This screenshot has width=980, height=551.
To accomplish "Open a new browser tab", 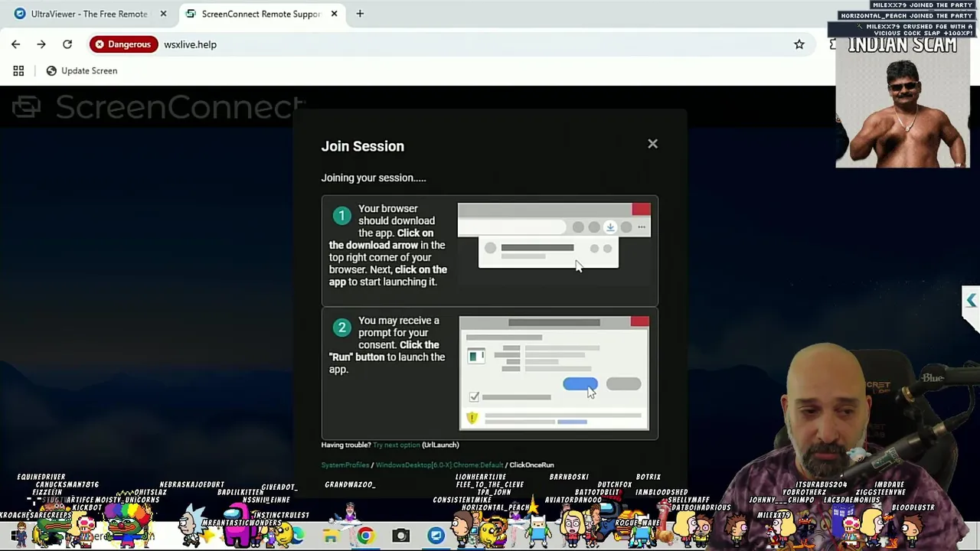I will (360, 14).
